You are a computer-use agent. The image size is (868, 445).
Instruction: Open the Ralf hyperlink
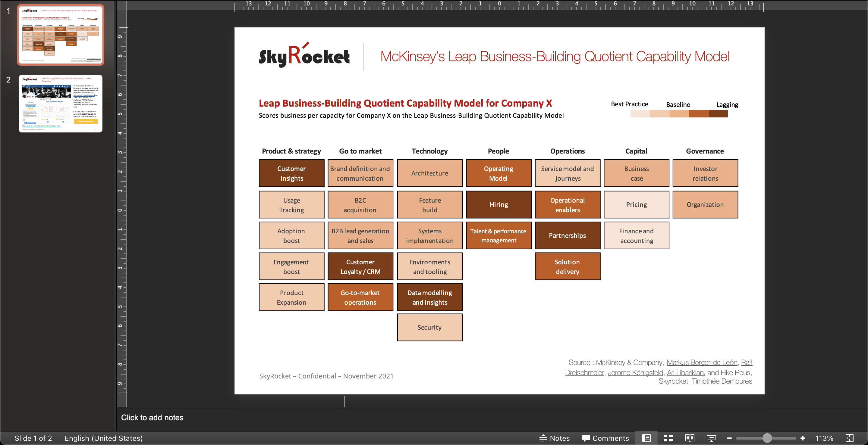(x=746, y=362)
